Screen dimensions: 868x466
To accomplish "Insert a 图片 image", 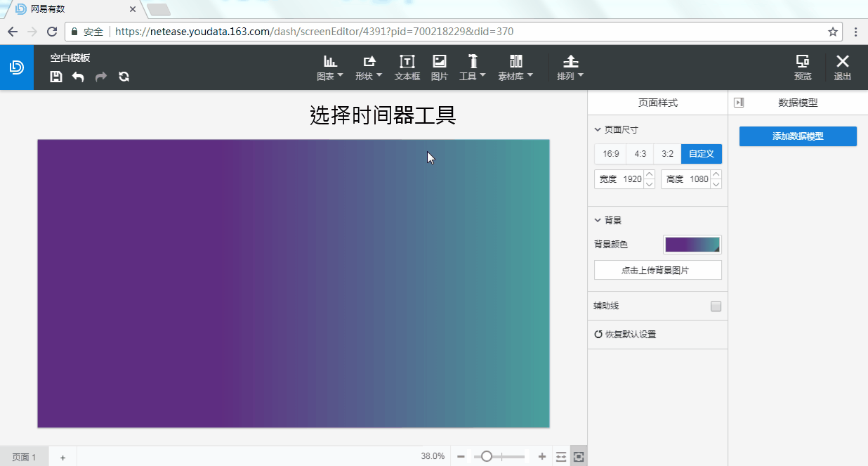I will coord(440,68).
